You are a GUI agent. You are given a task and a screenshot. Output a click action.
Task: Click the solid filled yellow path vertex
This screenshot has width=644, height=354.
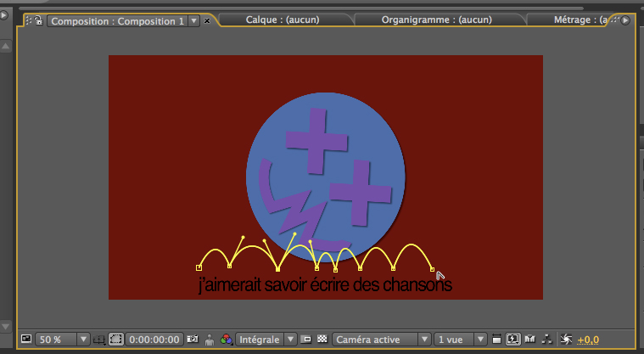278,269
